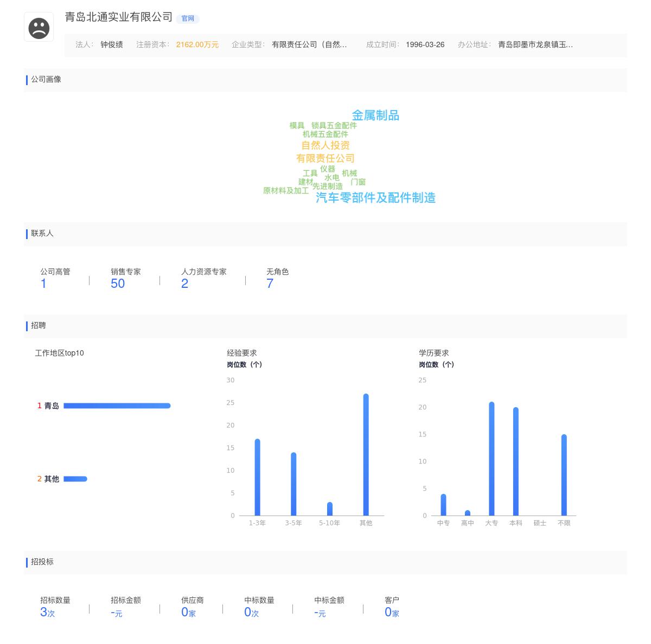The height and width of the screenshot is (644, 651).
Task: Click the sad-face company logo placeholder
Action: pos(39,27)
